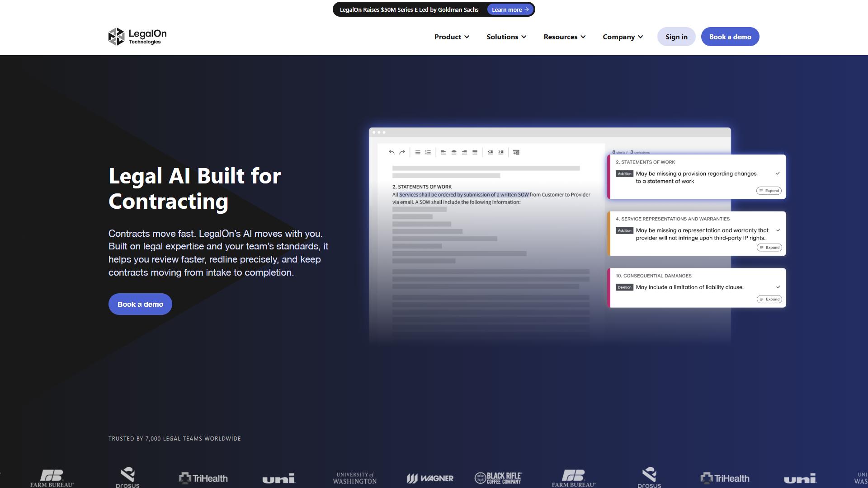Click the last editor toolbar icon with arrow

(x=516, y=152)
